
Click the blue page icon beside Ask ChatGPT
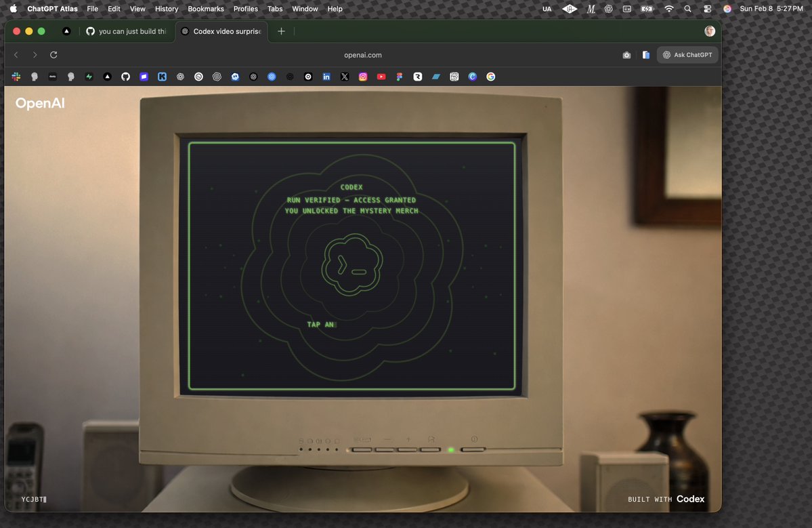[646, 55]
